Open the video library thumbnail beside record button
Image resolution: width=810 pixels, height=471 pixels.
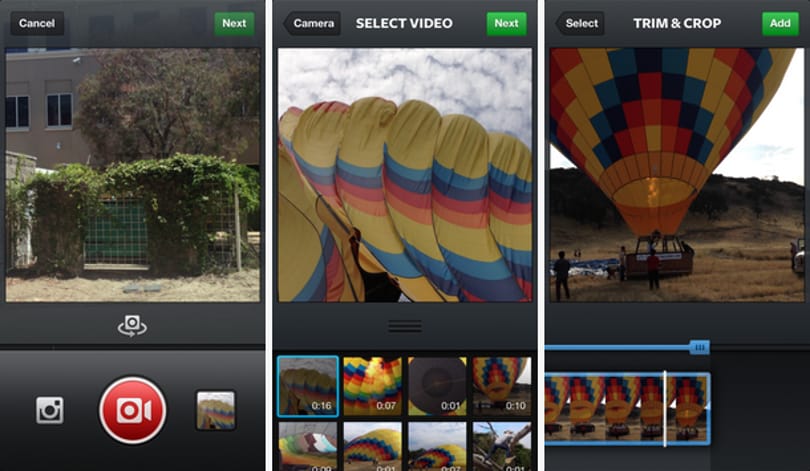tap(215, 411)
